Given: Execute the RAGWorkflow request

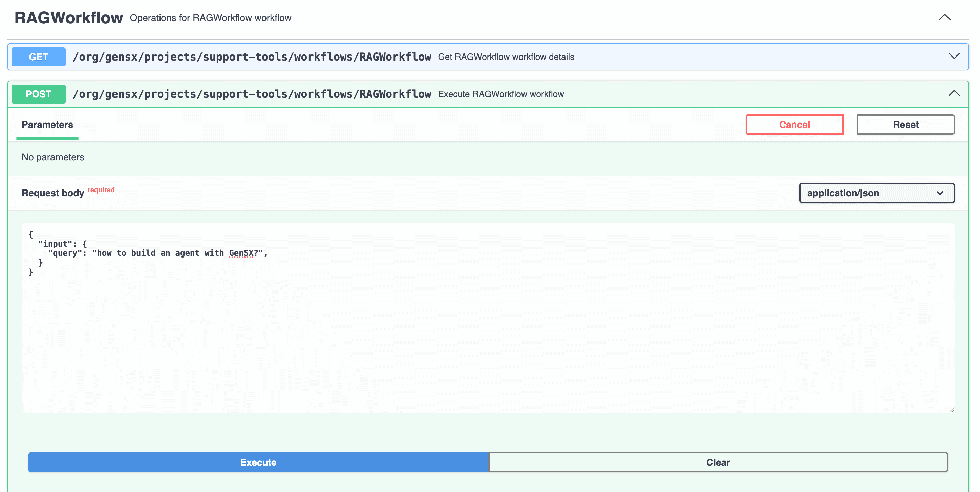Looking at the screenshot, I should coord(258,462).
